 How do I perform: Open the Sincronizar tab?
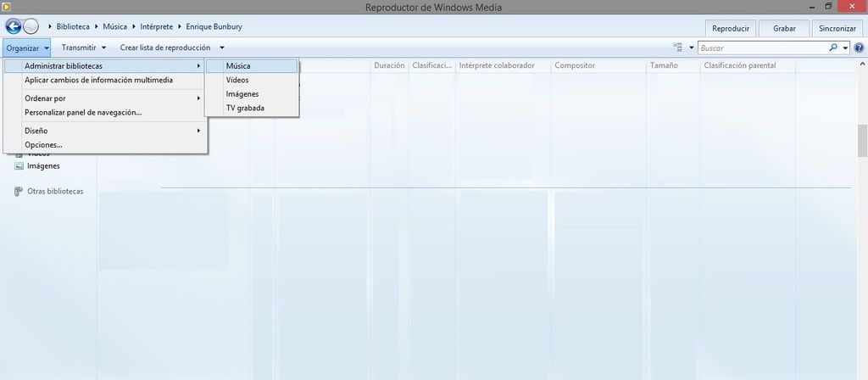click(x=837, y=28)
